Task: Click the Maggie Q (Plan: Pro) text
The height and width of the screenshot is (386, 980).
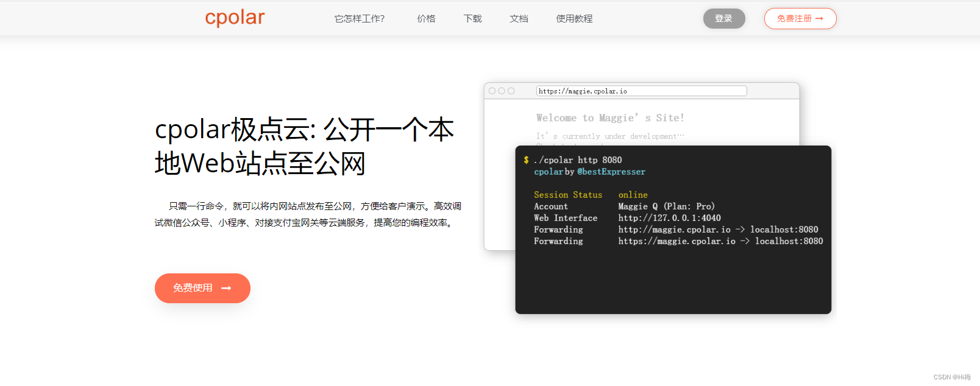Action: pos(666,206)
